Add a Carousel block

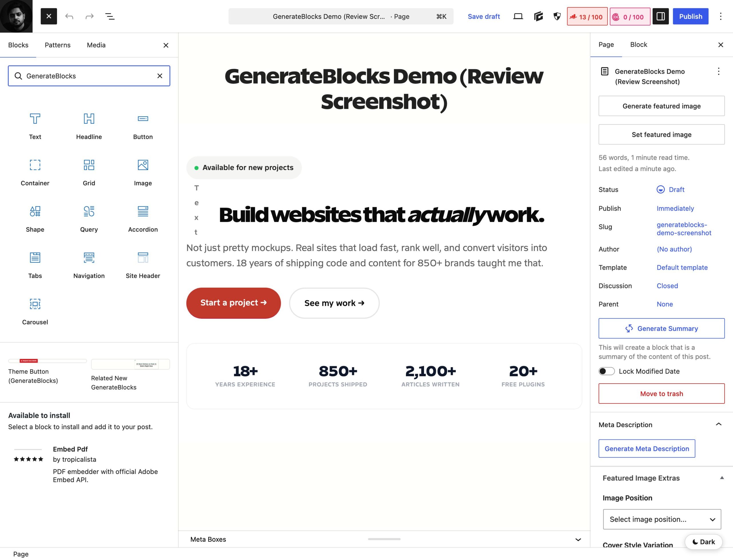point(35,312)
